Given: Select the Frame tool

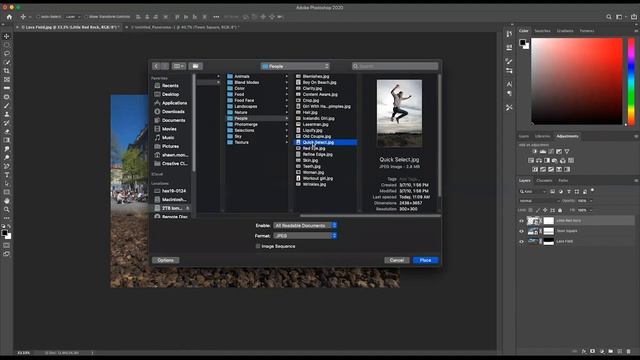Looking at the screenshot, I should tap(7, 80).
